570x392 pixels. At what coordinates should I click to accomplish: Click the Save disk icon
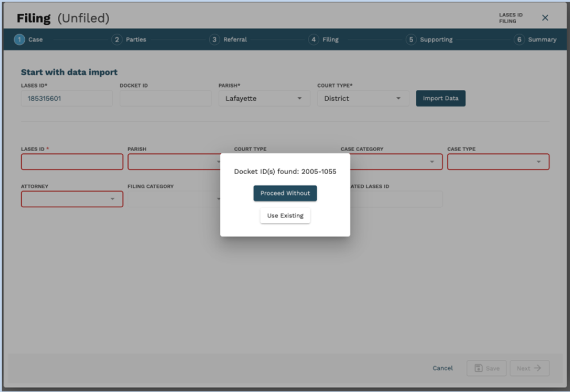pos(478,368)
